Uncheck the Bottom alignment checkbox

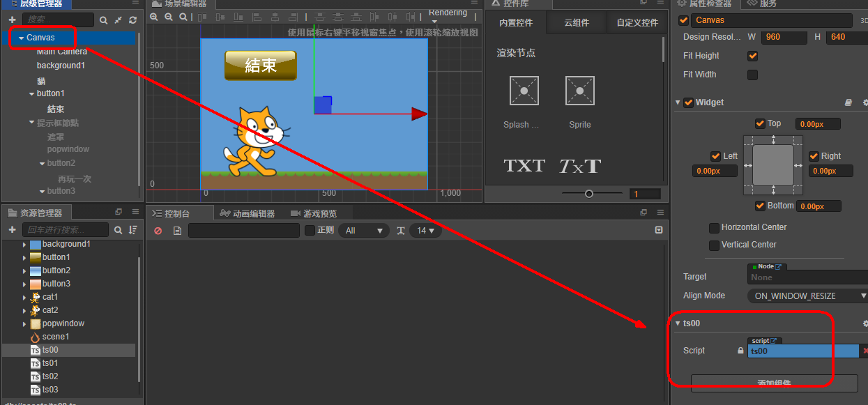click(x=760, y=206)
